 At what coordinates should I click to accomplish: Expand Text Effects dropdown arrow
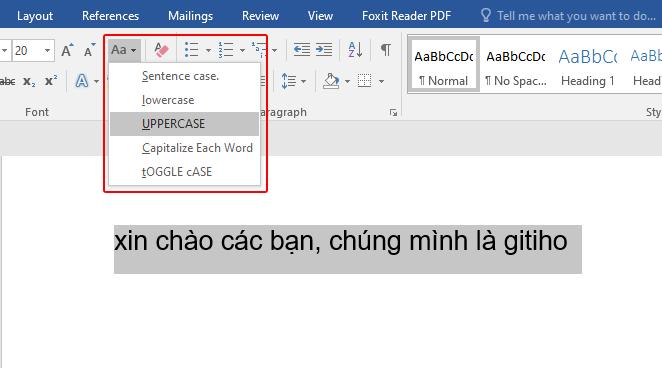coord(96,81)
